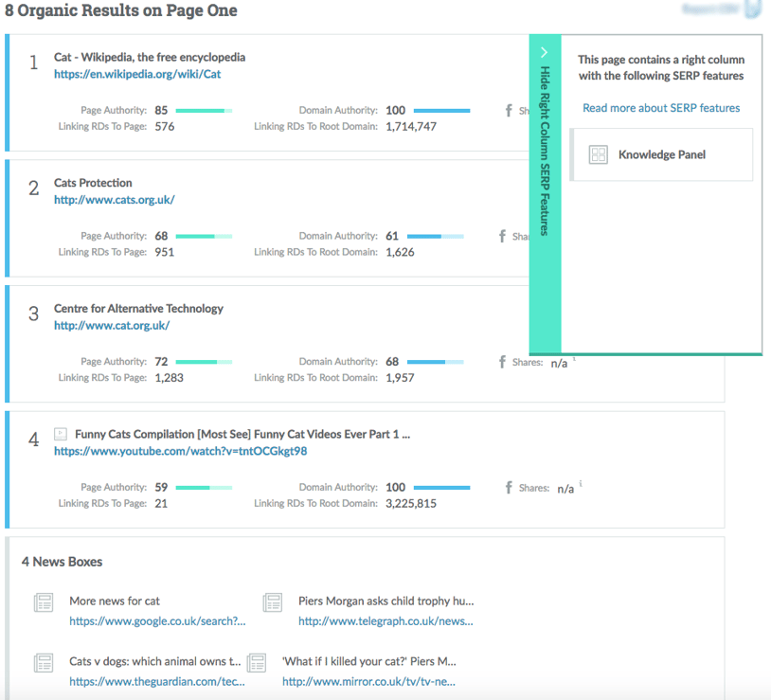Click the news icon beside Piers Morgan article

(272, 601)
